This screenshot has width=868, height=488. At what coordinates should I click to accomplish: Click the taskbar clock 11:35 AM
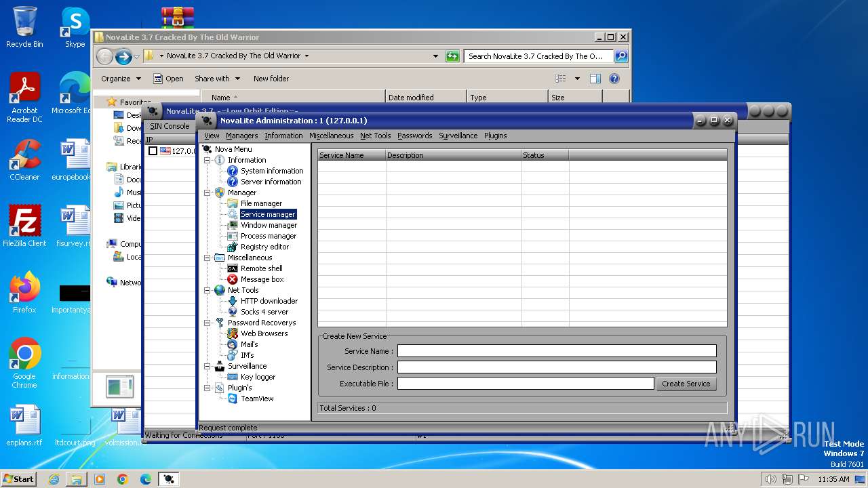click(x=833, y=479)
